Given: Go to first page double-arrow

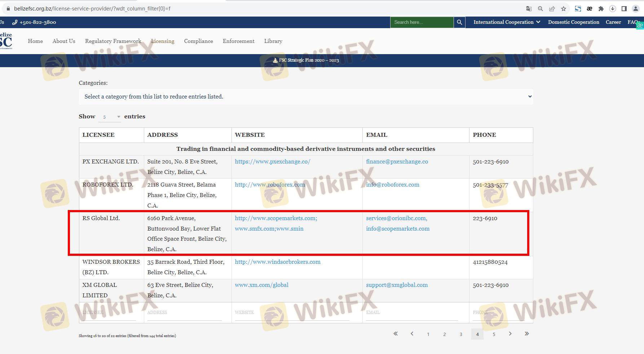Looking at the screenshot, I should click(396, 334).
